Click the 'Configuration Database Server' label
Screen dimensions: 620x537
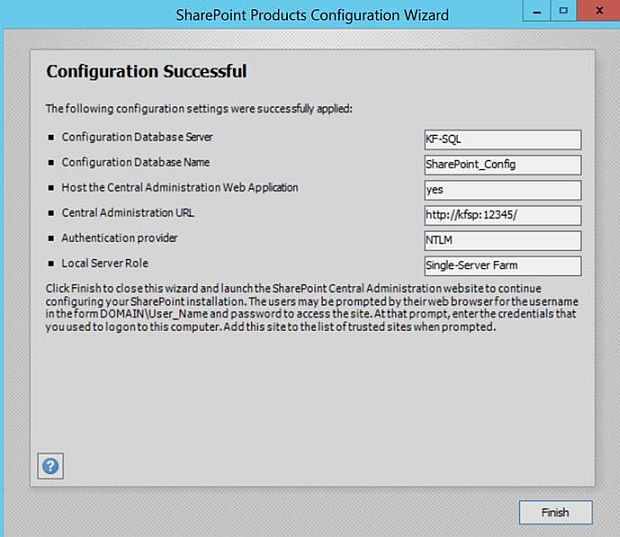pos(137,137)
